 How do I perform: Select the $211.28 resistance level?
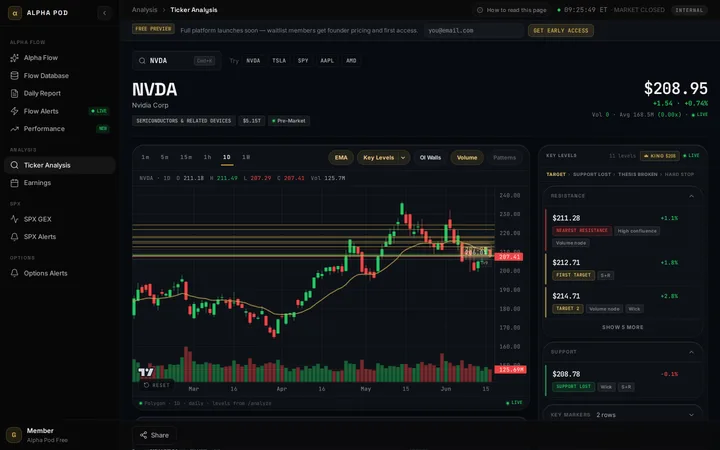[x=623, y=229]
